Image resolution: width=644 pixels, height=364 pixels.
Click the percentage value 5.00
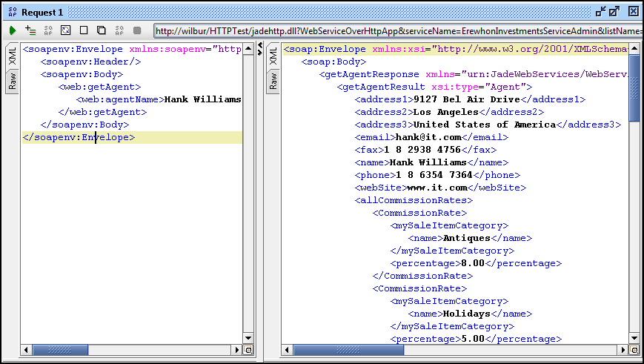(473, 339)
